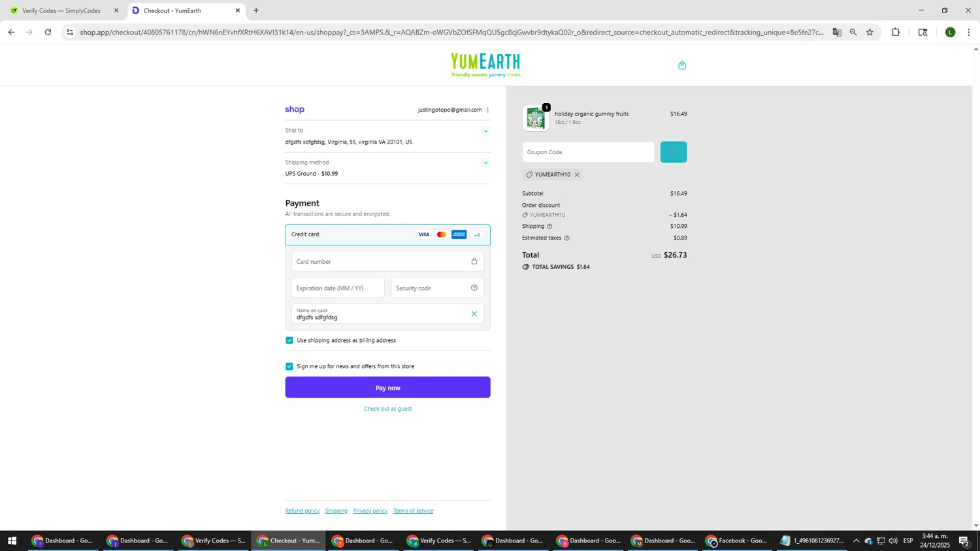The height and width of the screenshot is (551, 980).
Task: Open the Terms of service link
Action: click(x=413, y=511)
